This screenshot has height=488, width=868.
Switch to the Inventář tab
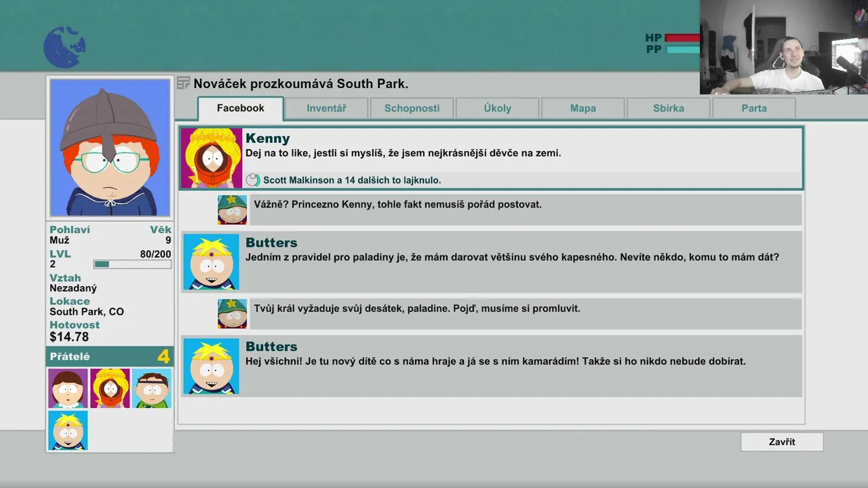(x=326, y=108)
